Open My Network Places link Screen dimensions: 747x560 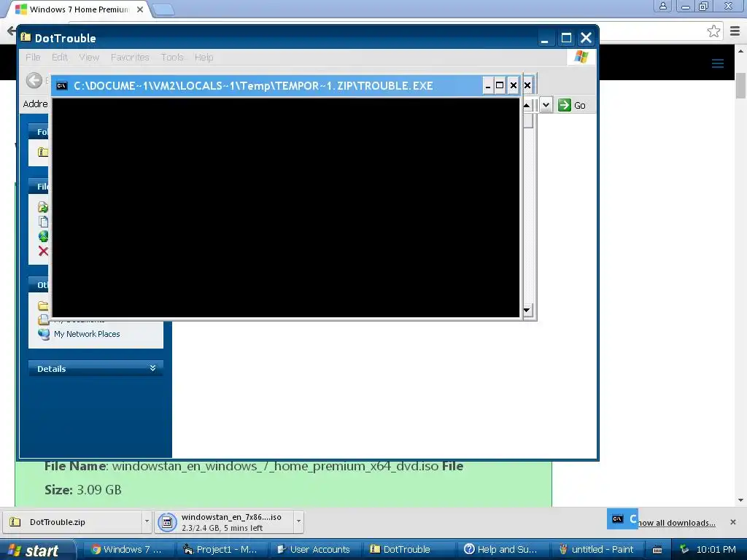87,334
